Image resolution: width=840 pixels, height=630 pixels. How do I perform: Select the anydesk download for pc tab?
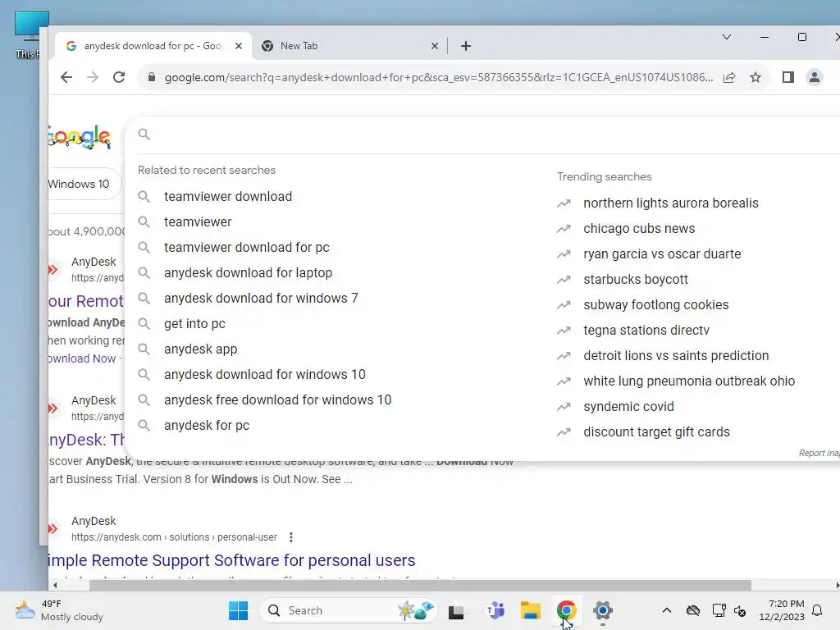pyautogui.click(x=153, y=46)
